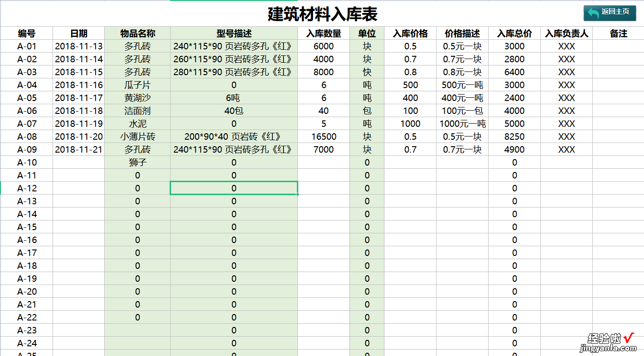Select the 入库价格 column header
The height and width of the screenshot is (356, 644).
(410, 33)
